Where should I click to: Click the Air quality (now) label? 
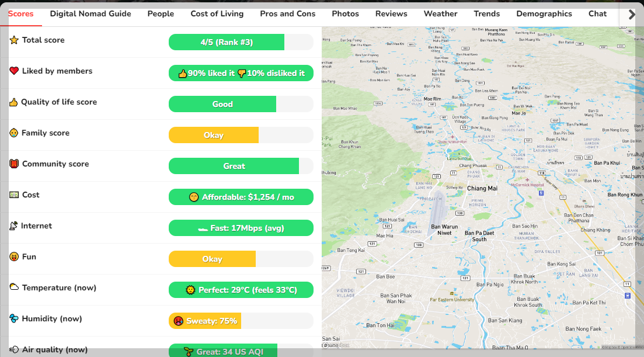(55, 349)
